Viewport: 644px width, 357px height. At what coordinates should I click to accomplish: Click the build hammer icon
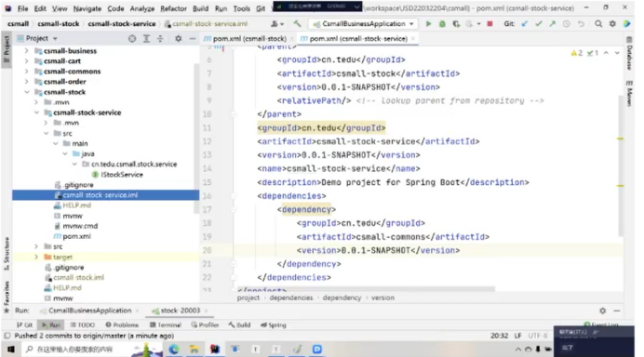pos(297,24)
